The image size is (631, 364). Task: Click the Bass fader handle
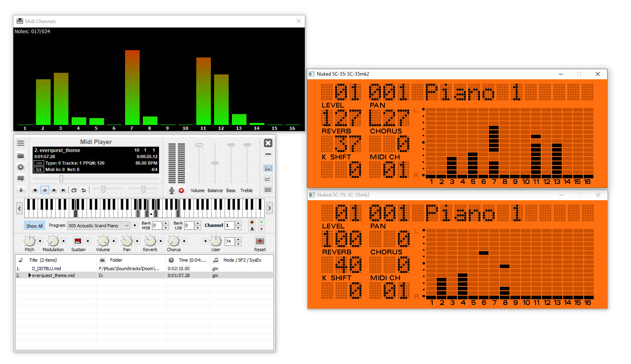pos(231,145)
